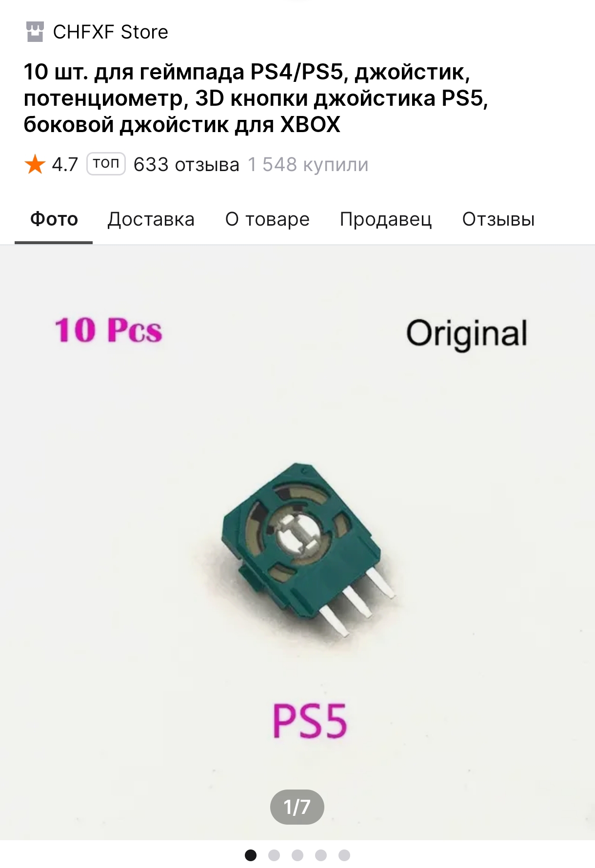Select the third gallery pagination dot
The width and height of the screenshot is (595, 868).
[x=297, y=855]
